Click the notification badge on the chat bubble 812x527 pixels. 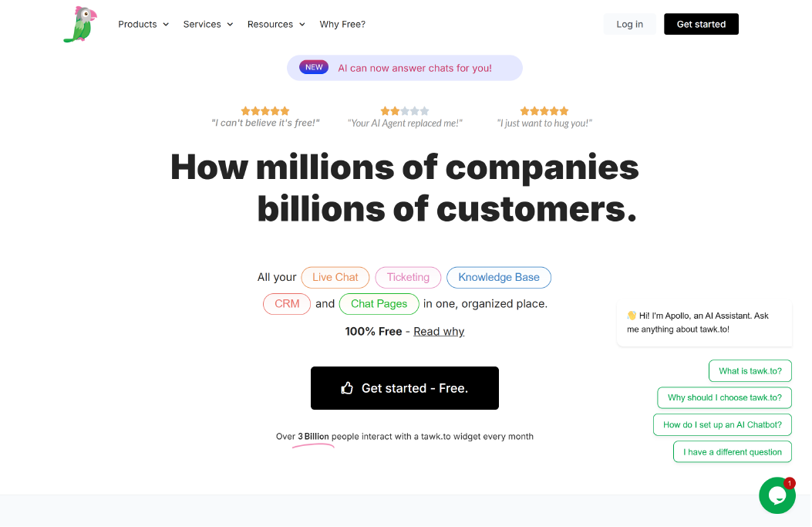(x=789, y=482)
